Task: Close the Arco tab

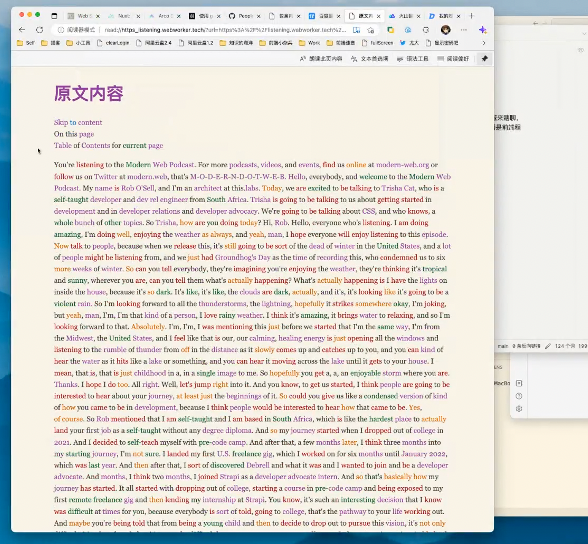Action: tap(179, 16)
